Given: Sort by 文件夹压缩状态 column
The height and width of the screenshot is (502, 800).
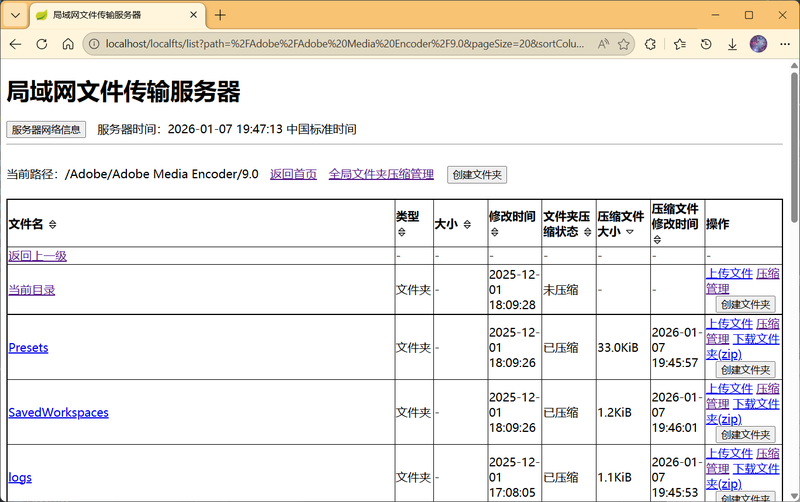Looking at the screenshot, I should point(587,232).
